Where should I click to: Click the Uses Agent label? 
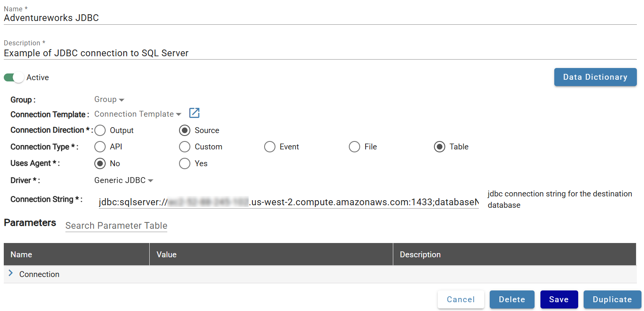tap(35, 163)
